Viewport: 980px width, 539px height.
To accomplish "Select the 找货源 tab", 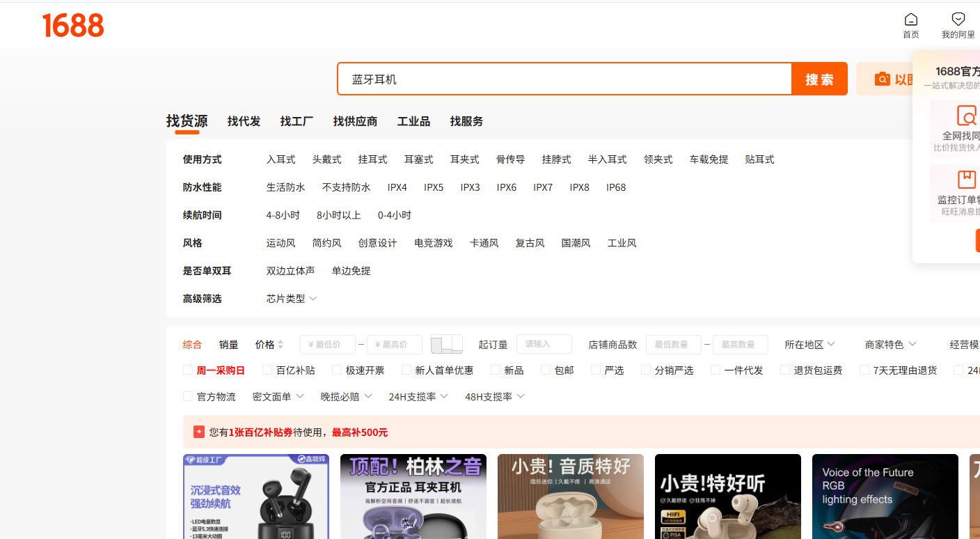I will pyautogui.click(x=187, y=121).
